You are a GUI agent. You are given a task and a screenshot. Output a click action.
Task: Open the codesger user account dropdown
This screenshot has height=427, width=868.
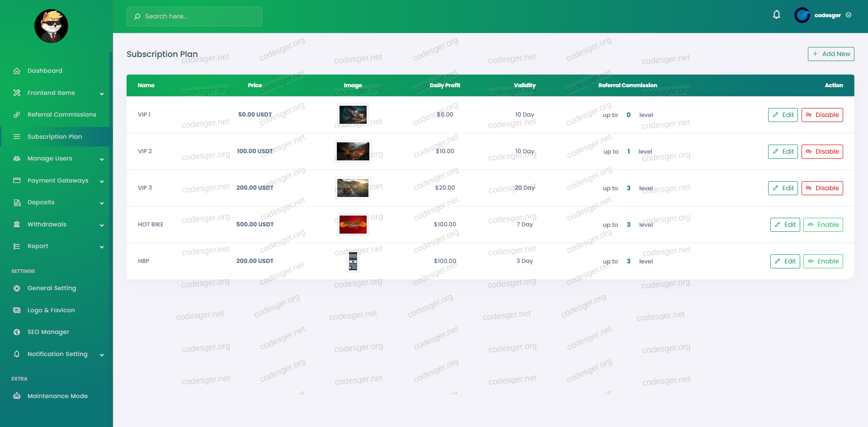point(823,15)
